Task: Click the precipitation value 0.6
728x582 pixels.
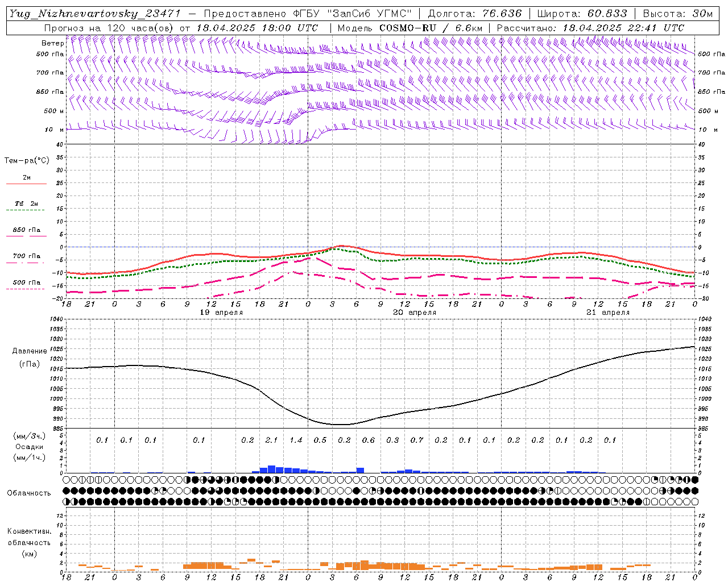Action: point(369,440)
